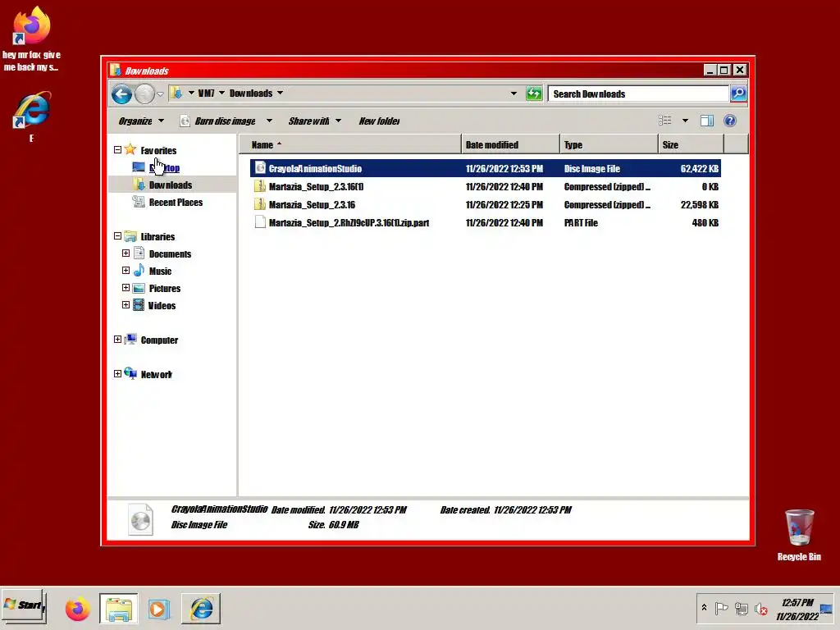
Task: Go to Desktop in Favorites
Action: click(164, 167)
